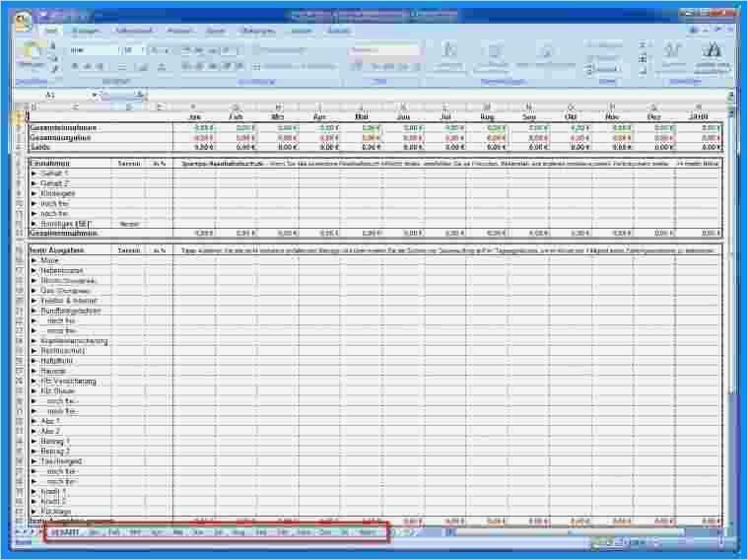Toggle underline formatting in the ribbon
This screenshot has width=748, height=560.
point(100,66)
